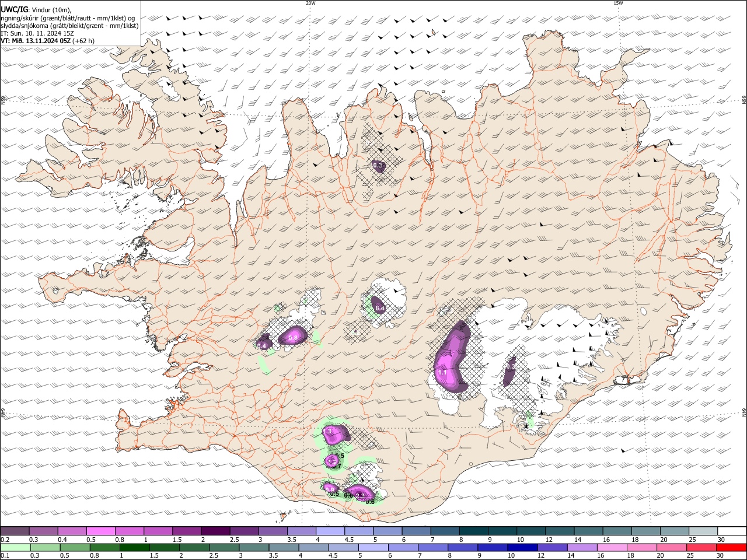747x560 pixels.
Task: Click the '0.1' tick label under bottom legend
Action: (5, 556)
